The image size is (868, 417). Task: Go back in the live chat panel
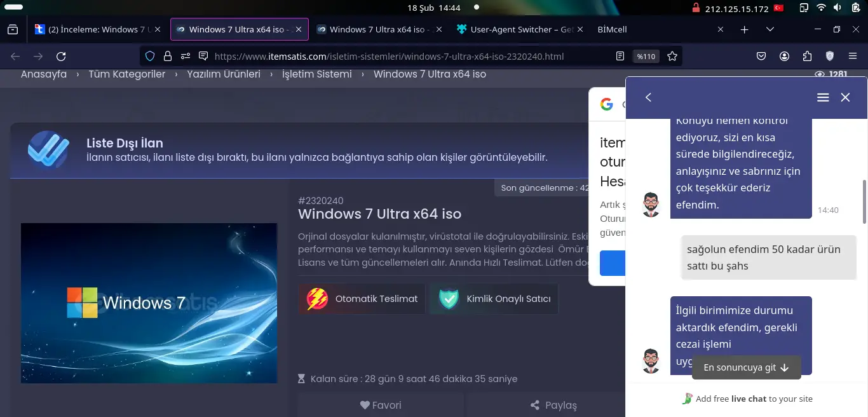[648, 97]
